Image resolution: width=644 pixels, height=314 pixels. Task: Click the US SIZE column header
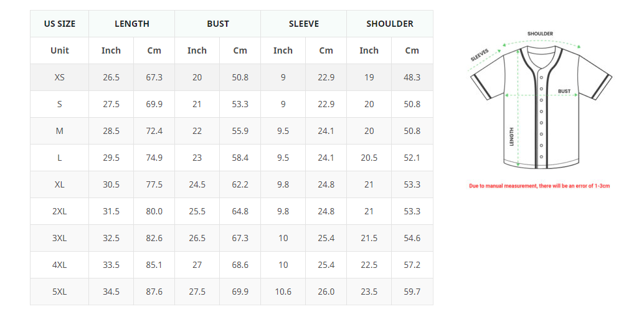click(x=60, y=24)
